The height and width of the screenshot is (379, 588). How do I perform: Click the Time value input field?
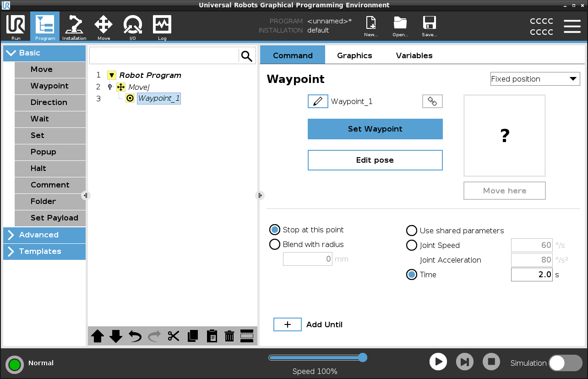(531, 275)
